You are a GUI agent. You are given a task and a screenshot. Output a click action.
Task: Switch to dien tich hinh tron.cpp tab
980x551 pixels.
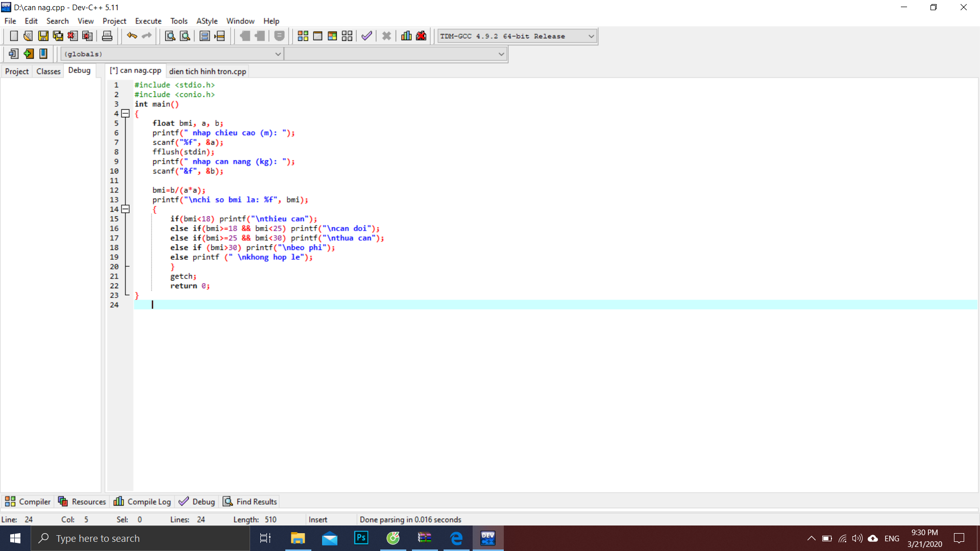tap(207, 71)
